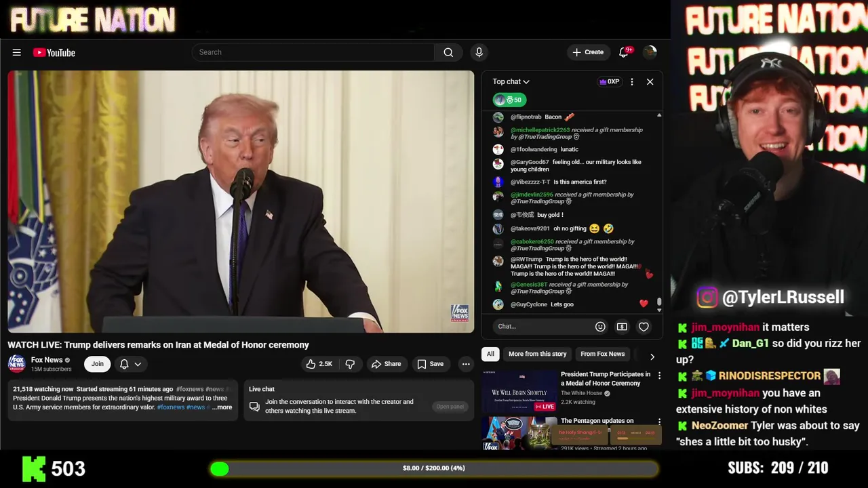
Task: Select More from this story chip
Action: point(537,354)
